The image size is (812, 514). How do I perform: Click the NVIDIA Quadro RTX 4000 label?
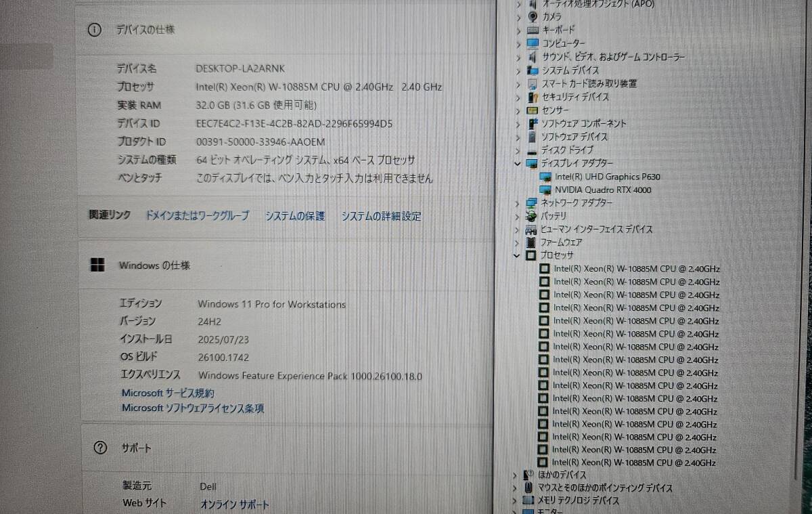(603, 190)
